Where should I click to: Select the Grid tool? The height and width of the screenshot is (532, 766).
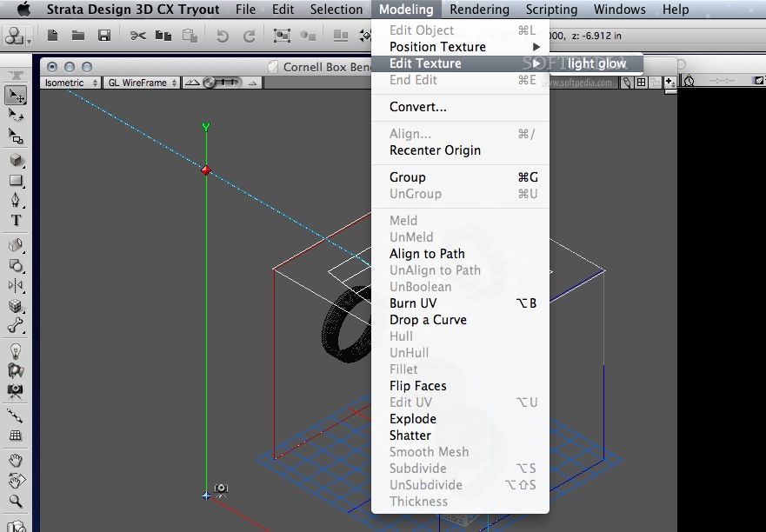pyautogui.click(x=17, y=436)
